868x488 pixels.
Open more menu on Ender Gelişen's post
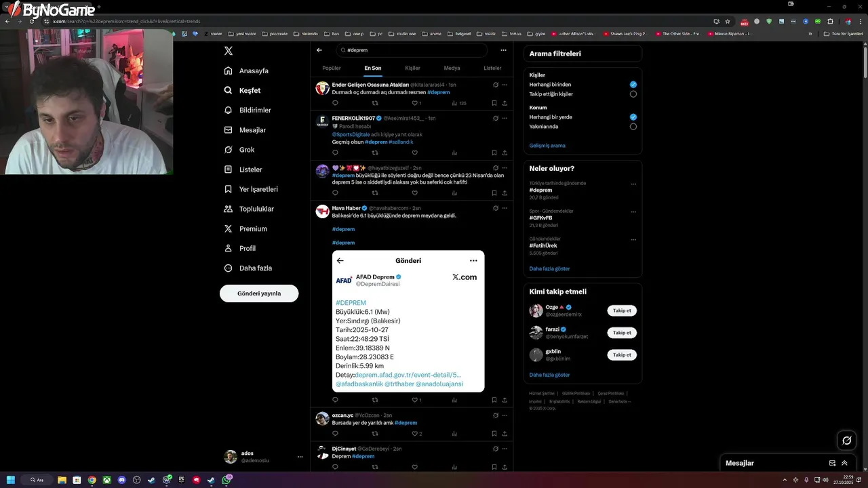(505, 85)
